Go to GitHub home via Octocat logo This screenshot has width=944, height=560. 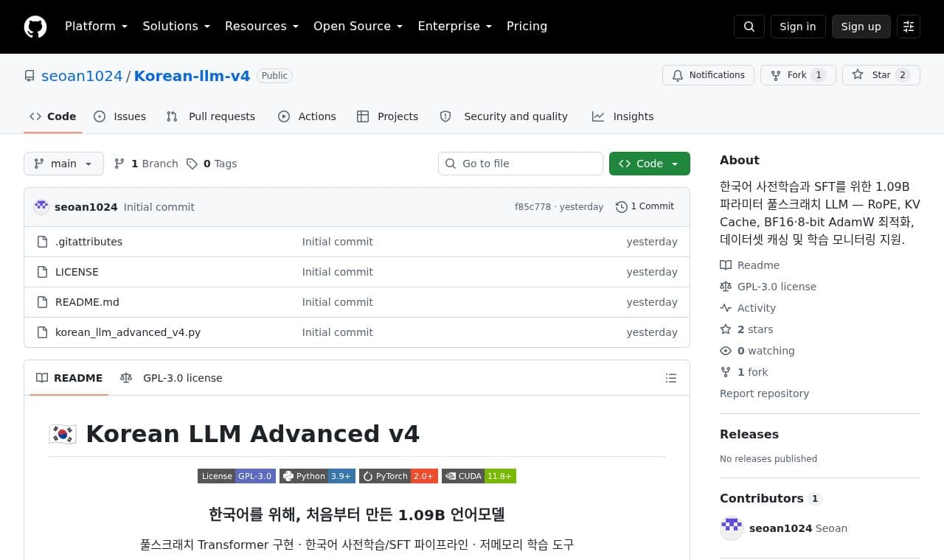(35, 27)
